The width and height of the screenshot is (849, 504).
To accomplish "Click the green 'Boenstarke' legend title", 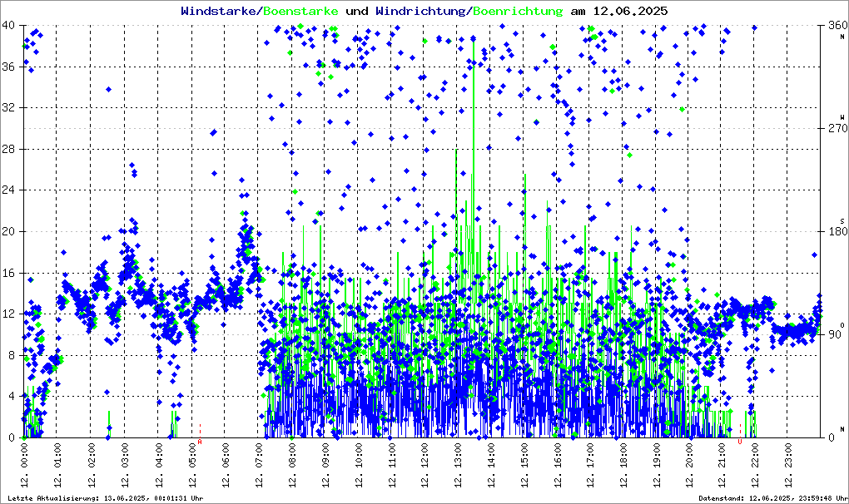I will click(x=300, y=11).
